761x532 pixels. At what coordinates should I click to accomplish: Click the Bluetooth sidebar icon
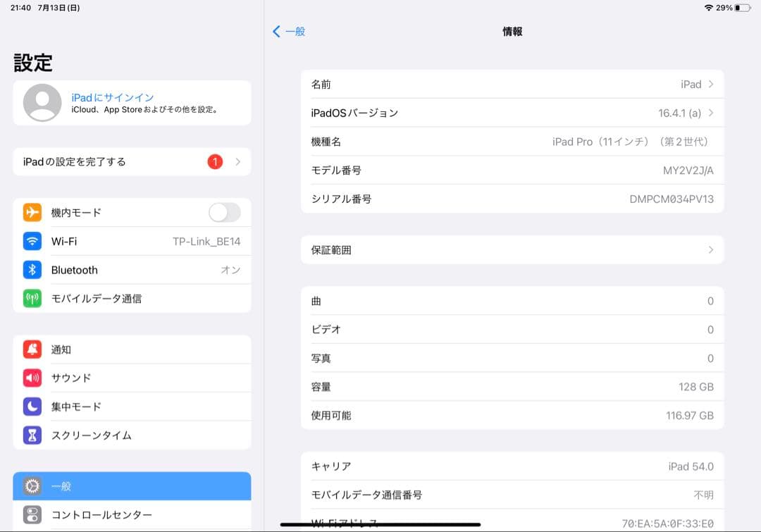coord(30,269)
